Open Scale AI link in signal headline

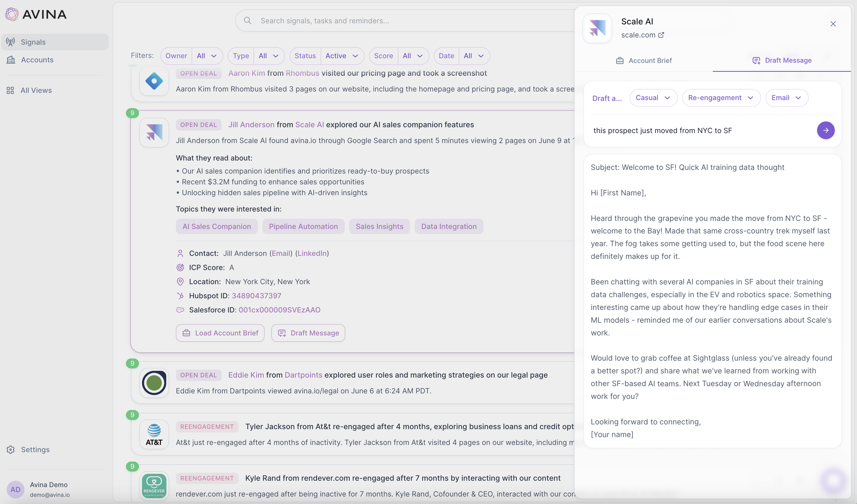point(310,125)
